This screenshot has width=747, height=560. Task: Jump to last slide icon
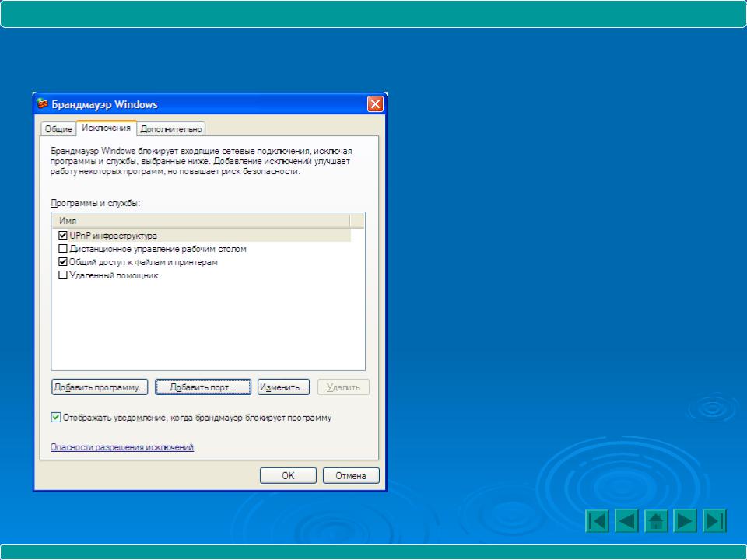[714, 520]
